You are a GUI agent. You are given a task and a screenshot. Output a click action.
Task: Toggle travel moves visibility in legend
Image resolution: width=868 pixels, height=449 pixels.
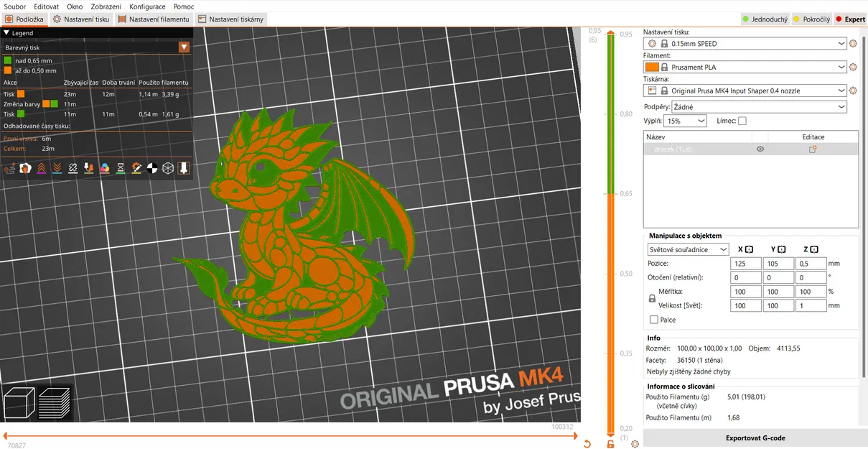coord(10,168)
